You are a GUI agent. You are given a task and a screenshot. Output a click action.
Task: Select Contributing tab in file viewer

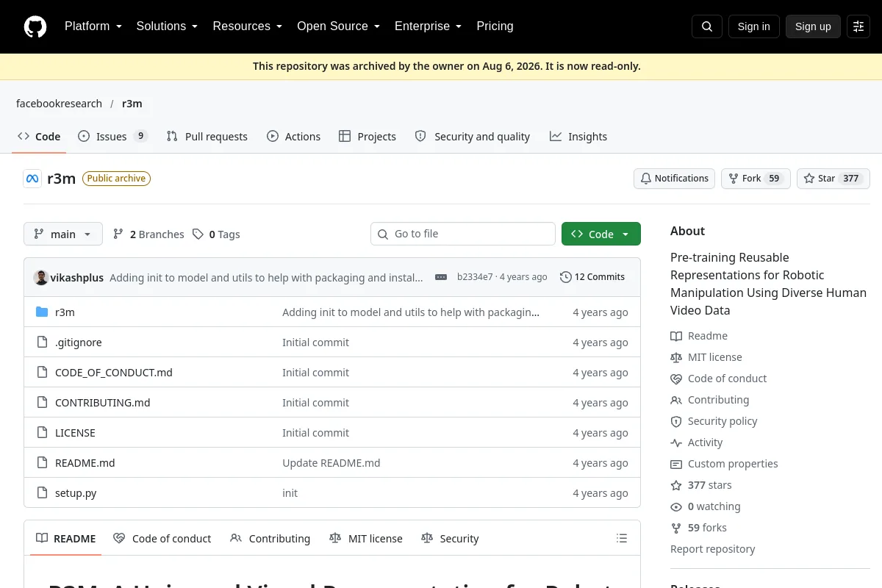tap(270, 539)
